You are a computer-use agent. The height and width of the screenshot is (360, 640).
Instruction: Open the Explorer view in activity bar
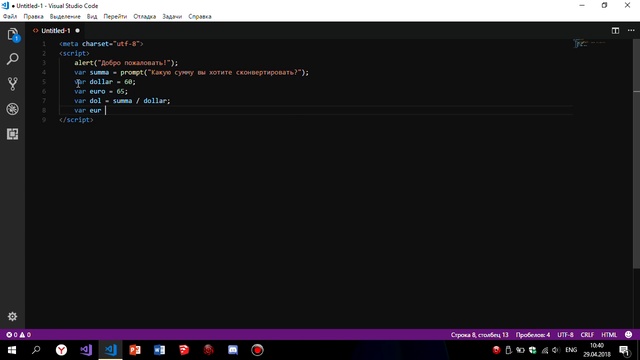tap(12, 35)
